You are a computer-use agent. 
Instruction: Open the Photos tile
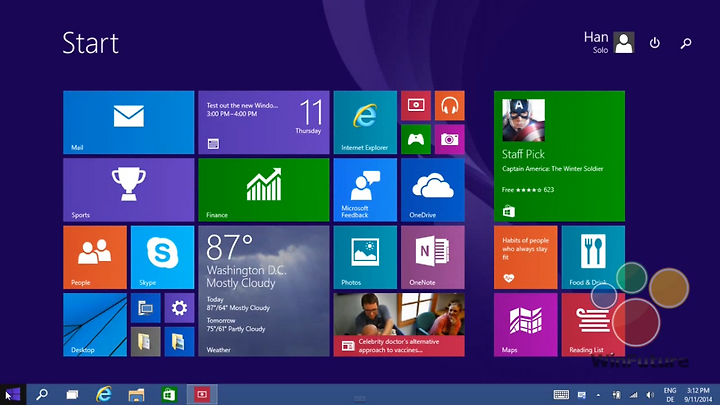point(365,257)
